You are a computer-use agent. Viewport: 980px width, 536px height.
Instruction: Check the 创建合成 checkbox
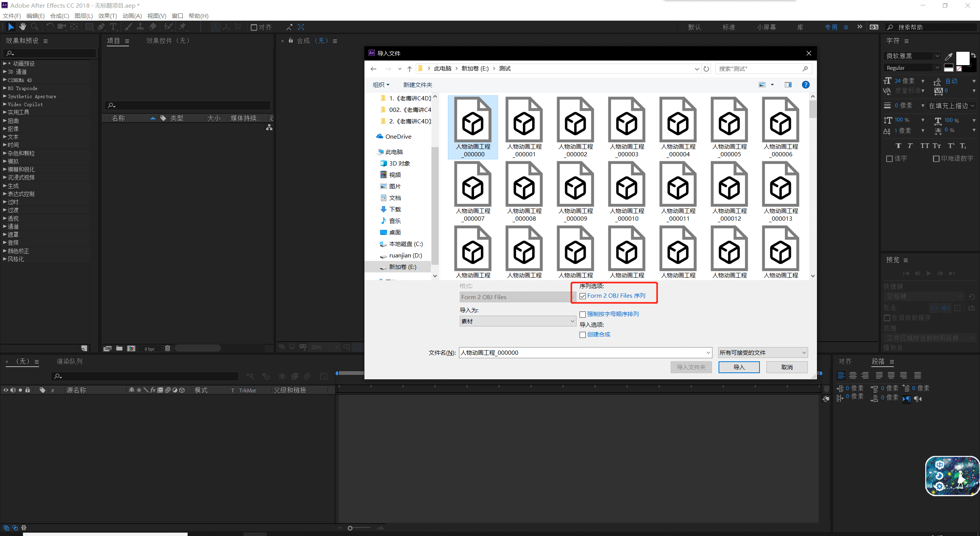click(583, 335)
